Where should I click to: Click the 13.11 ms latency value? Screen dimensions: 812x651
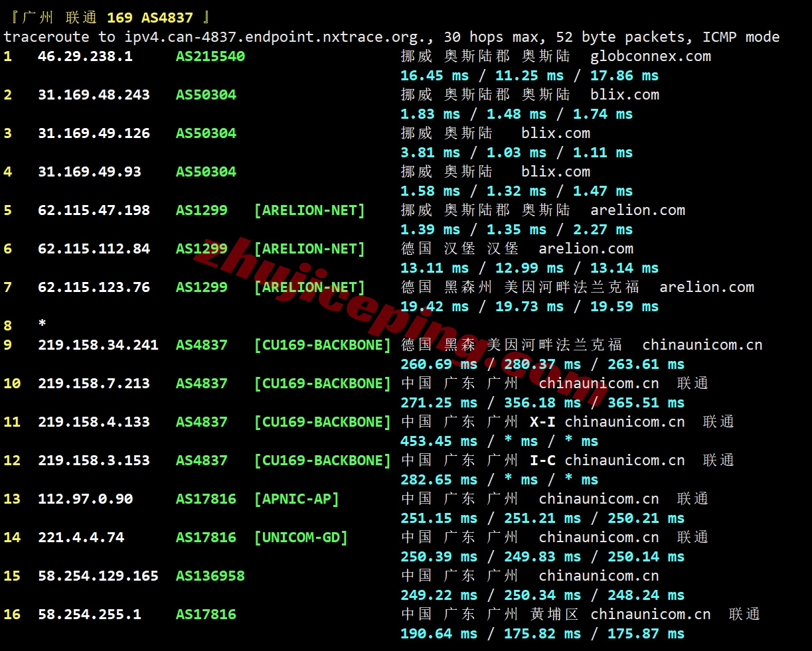(x=435, y=268)
